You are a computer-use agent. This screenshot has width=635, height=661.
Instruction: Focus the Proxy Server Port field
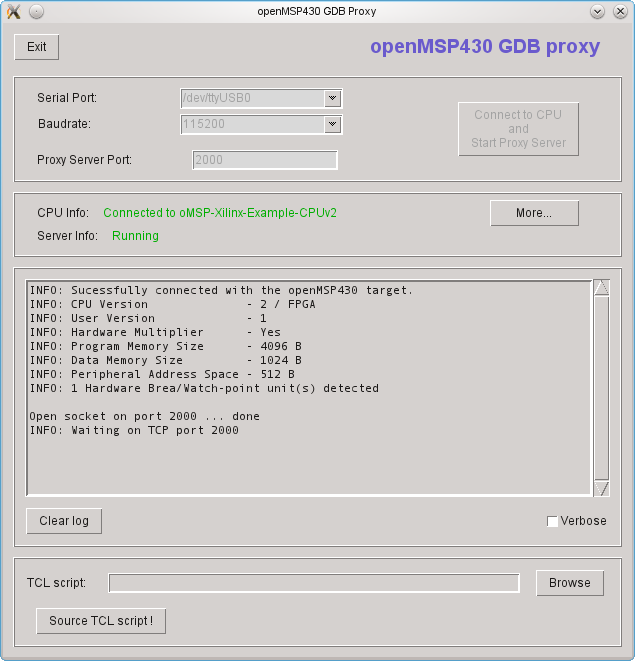(x=265, y=160)
